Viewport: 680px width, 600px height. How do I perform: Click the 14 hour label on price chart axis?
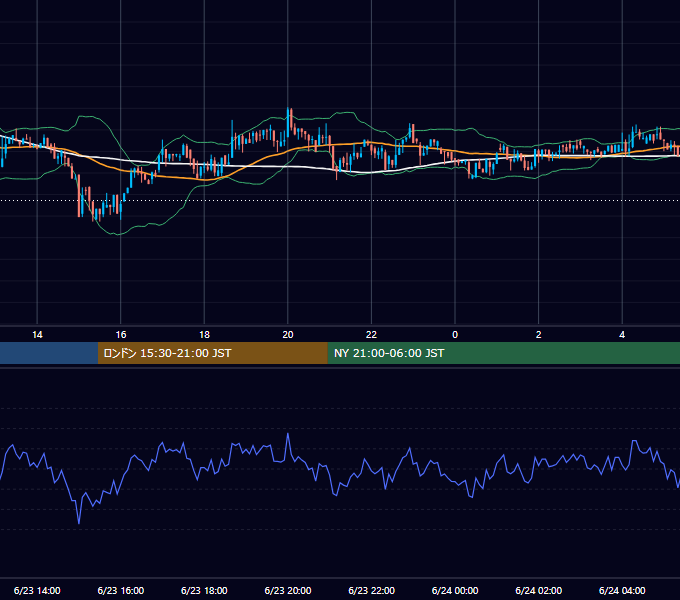click(37, 335)
